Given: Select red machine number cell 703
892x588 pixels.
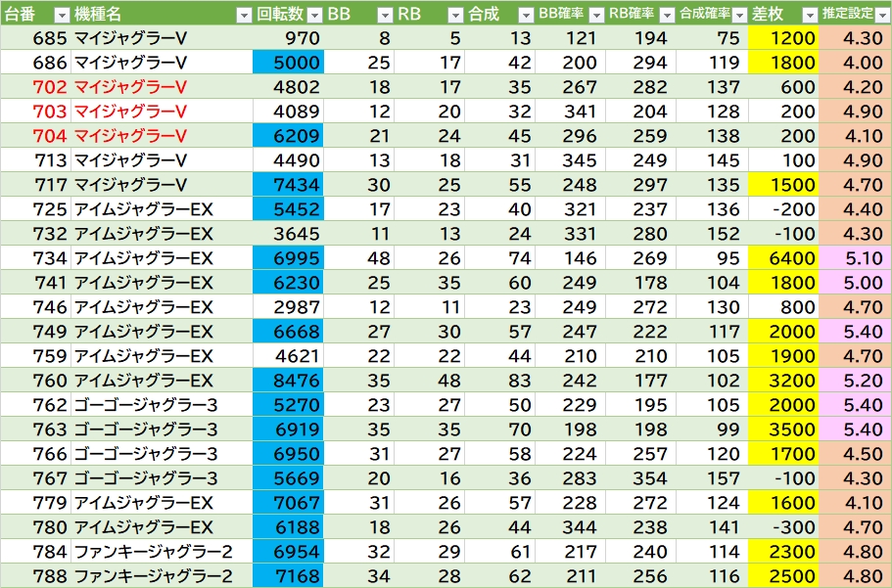Looking at the screenshot, I should [x=35, y=112].
